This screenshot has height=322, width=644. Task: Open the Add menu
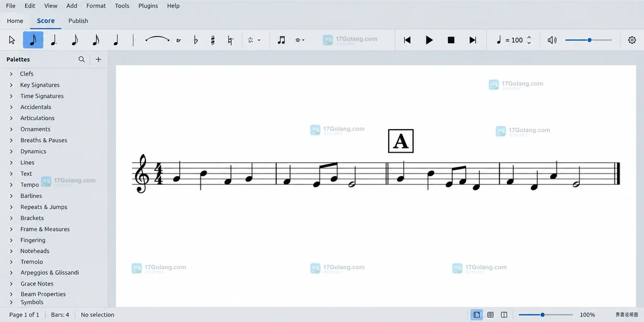72,6
